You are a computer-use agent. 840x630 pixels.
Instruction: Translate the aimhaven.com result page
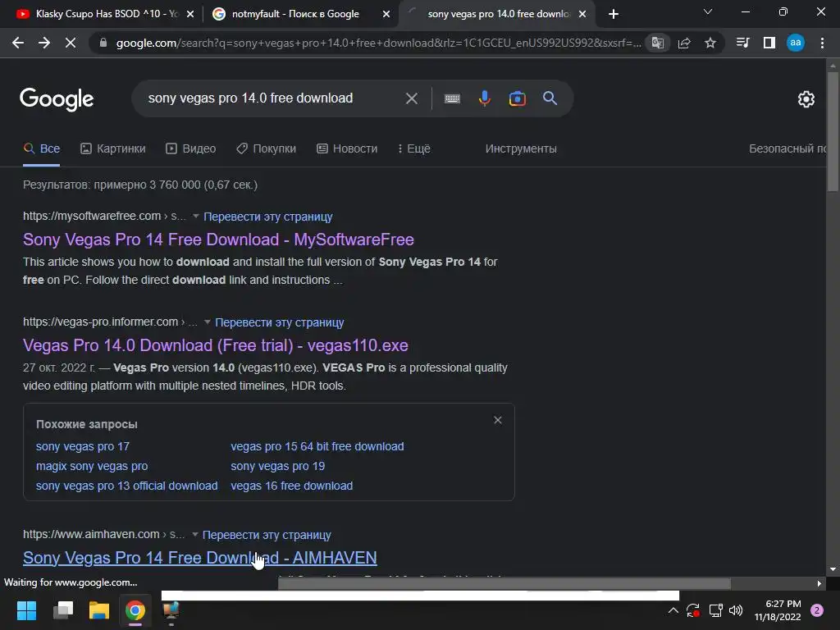click(267, 535)
